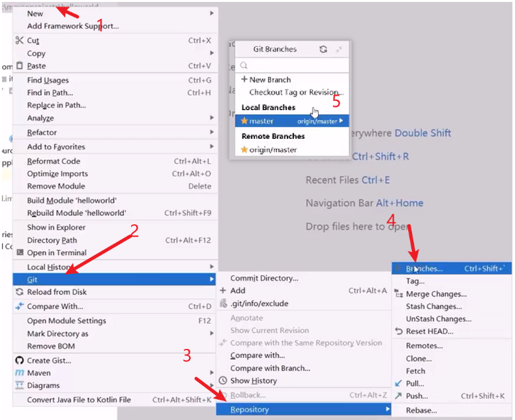Select Branches... in Repository submenu
Screen dimensions: 515x420
tap(424, 269)
